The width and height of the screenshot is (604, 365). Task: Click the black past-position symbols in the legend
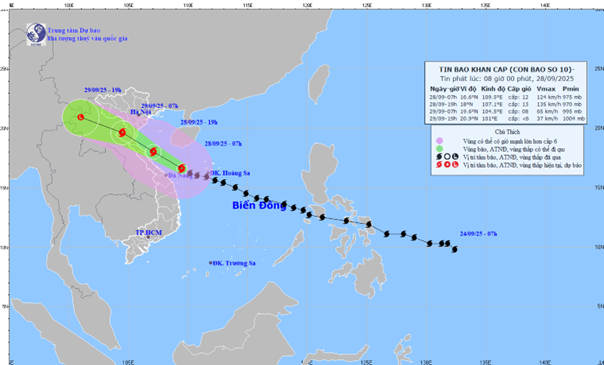pyautogui.click(x=447, y=157)
